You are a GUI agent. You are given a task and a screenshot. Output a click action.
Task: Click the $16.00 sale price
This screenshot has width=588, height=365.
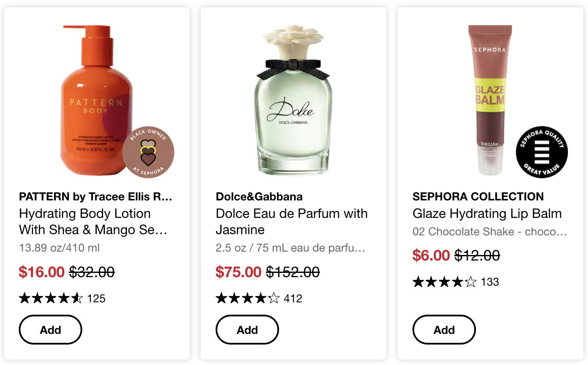41,272
